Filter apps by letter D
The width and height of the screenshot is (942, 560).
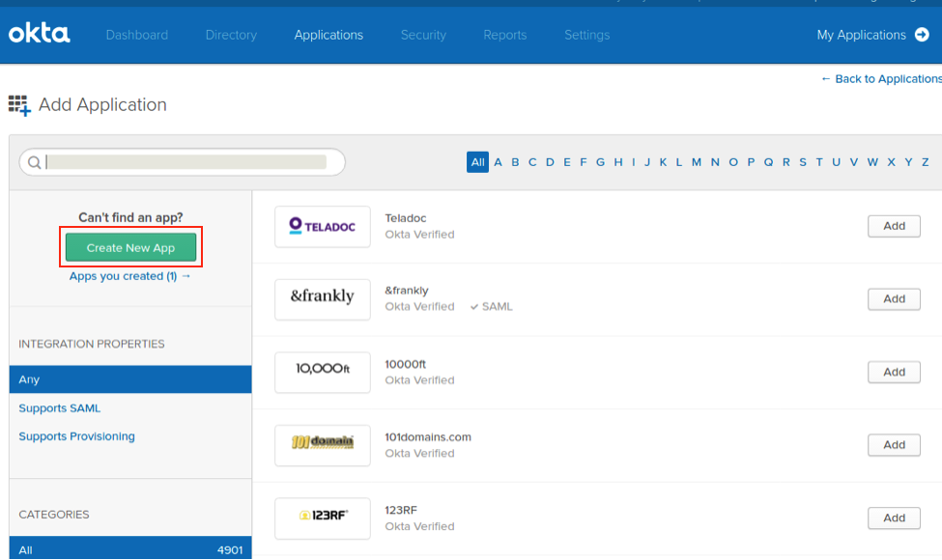[x=550, y=162]
